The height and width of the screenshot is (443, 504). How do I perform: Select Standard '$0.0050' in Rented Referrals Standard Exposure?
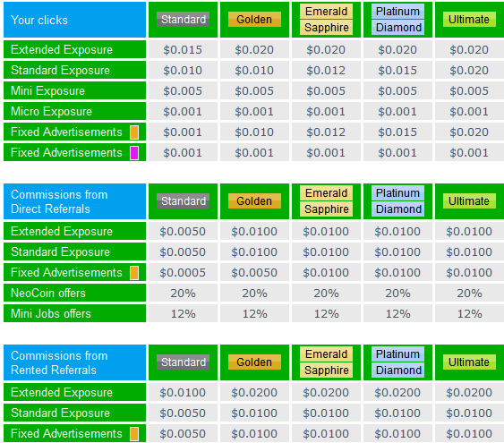click(183, 413)
